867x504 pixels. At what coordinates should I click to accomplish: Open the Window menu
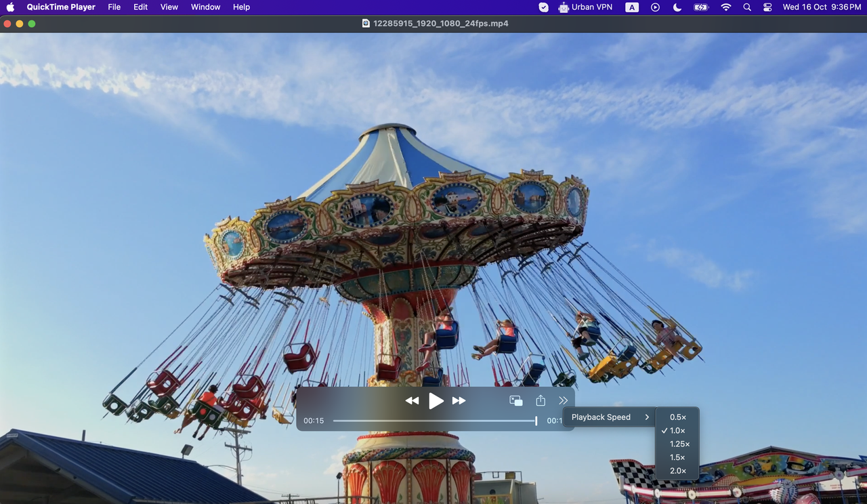coord(205,7)
